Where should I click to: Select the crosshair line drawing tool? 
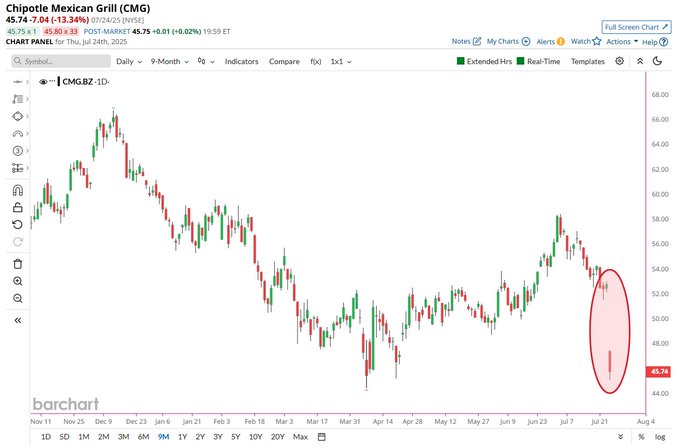coord(17,82)
